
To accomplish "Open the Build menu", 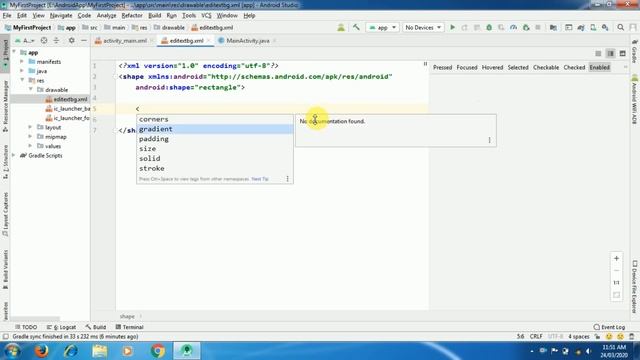I will [154, 16].
